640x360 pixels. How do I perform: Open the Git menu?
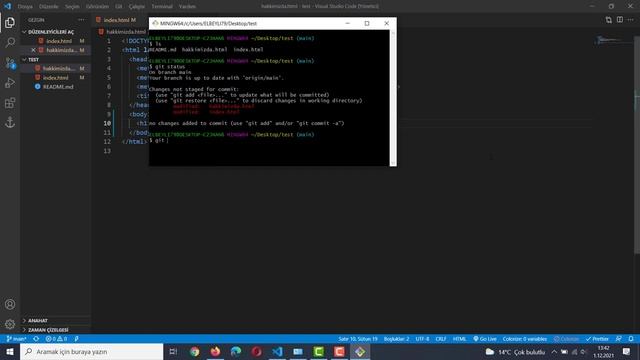click(118, 7)
